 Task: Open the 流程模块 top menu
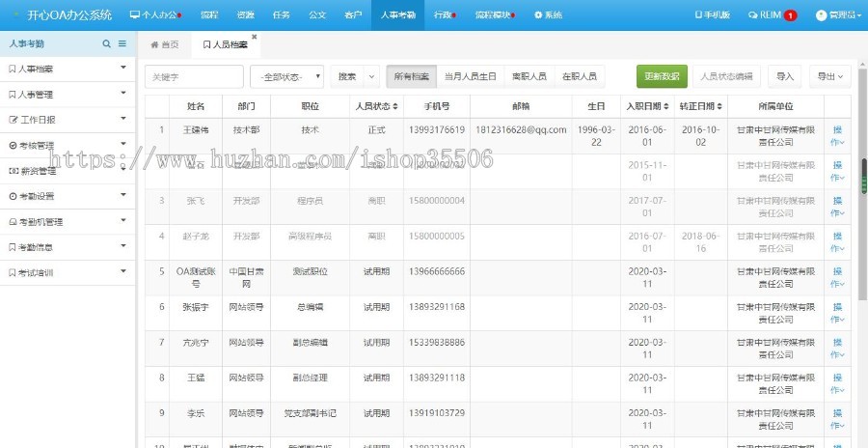click(495, 15)
